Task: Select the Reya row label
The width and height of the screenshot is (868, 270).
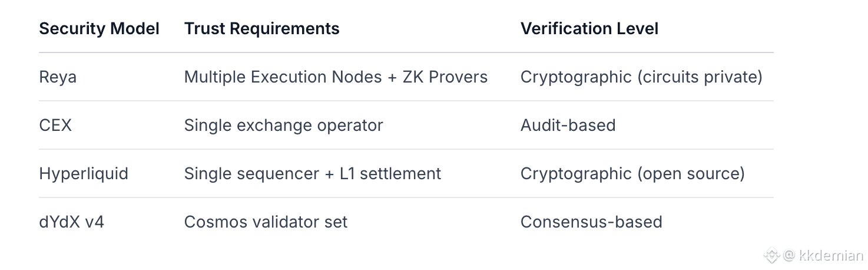Action: tap(58, 77)
